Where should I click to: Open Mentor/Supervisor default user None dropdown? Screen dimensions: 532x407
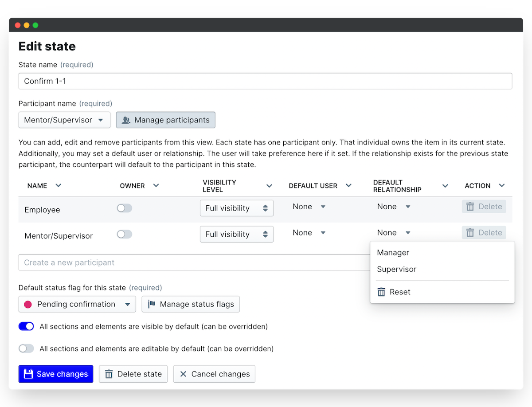pyautogui.click(x=309, y=233)
